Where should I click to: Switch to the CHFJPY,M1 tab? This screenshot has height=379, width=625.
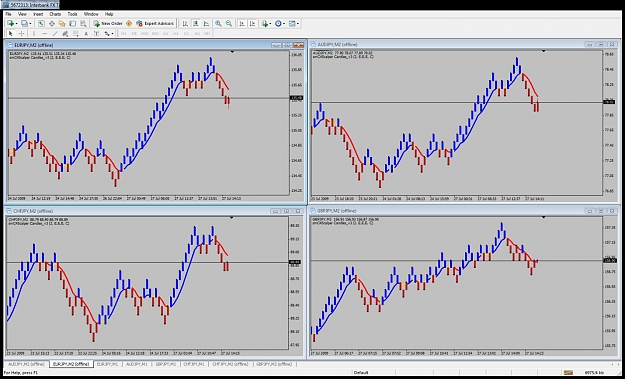(x=194, y=364)
